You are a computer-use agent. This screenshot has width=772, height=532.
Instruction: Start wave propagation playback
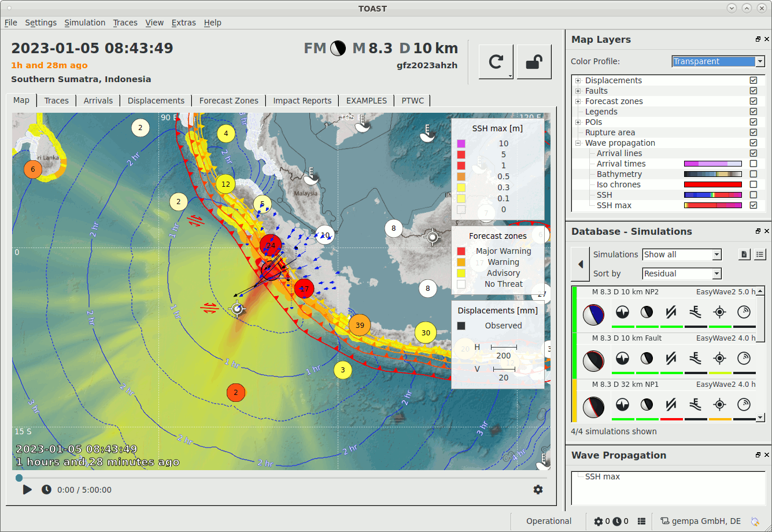[27, 490]
